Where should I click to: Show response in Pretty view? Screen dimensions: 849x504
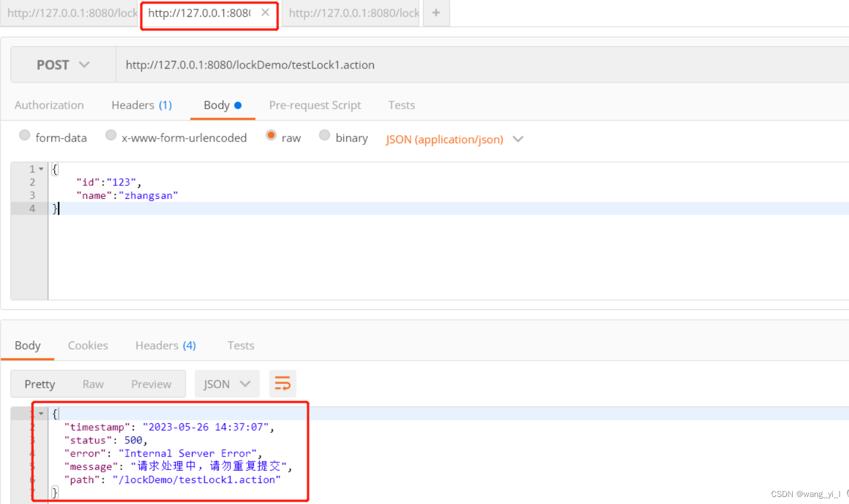pyautogui.click(x=40, y=384)
